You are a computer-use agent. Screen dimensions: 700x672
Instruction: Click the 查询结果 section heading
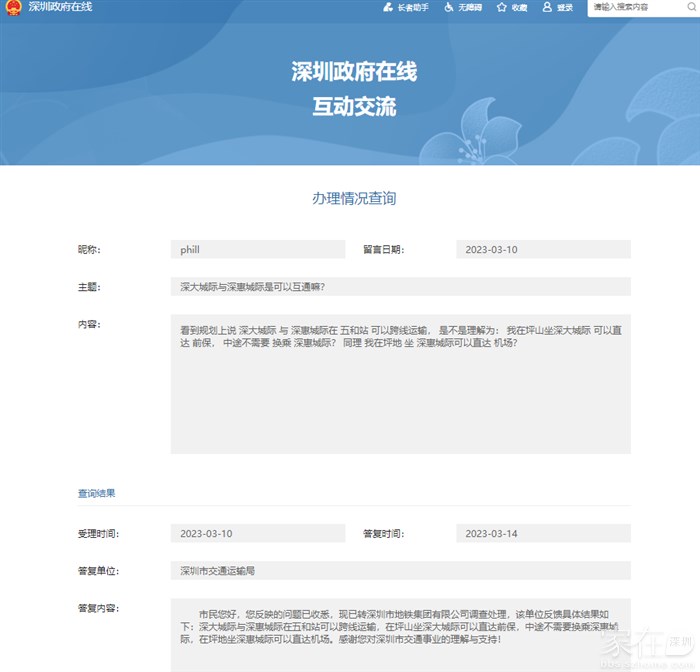point(96,493)
